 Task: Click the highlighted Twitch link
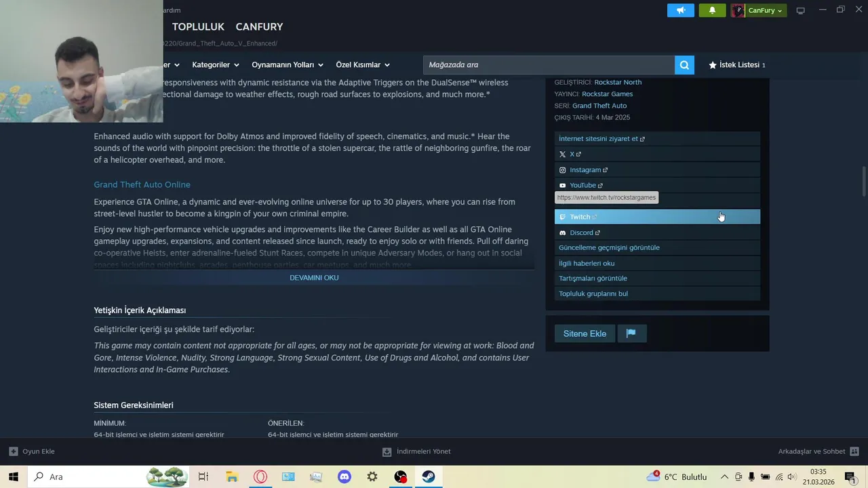point(657,217)
